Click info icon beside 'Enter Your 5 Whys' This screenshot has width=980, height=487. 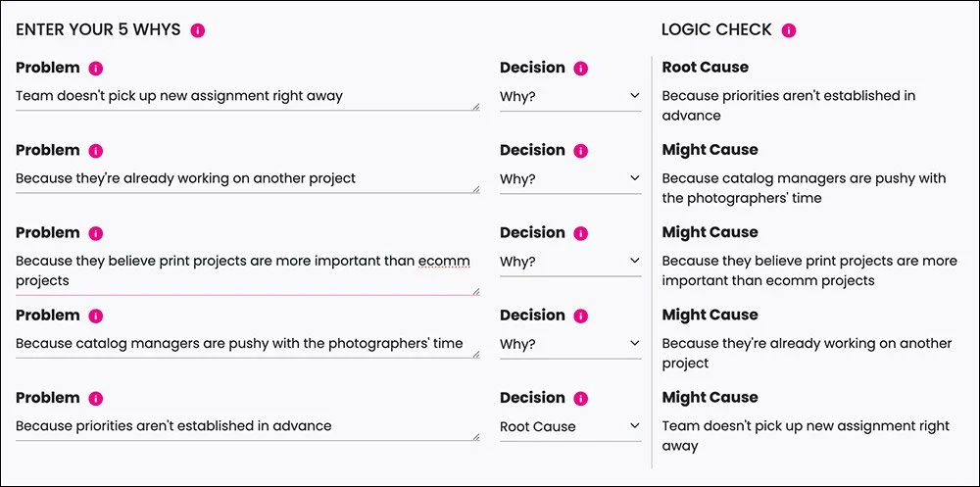click(198, 30)
